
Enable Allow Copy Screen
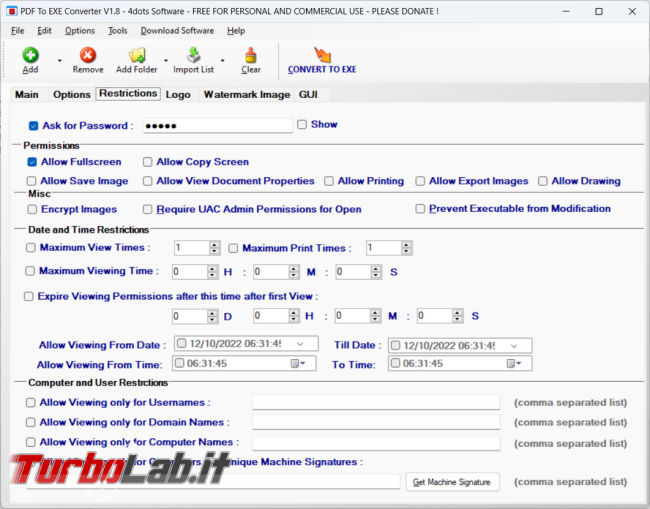(x=148, y=162)
